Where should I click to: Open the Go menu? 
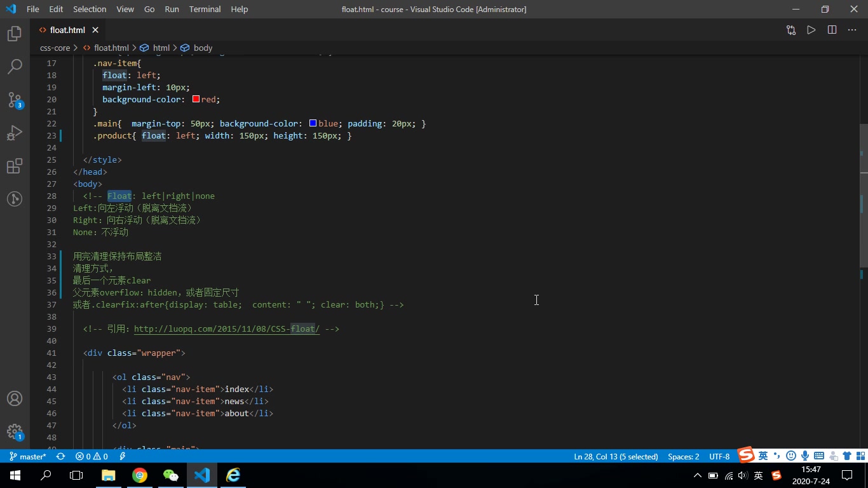coord(149,9)
